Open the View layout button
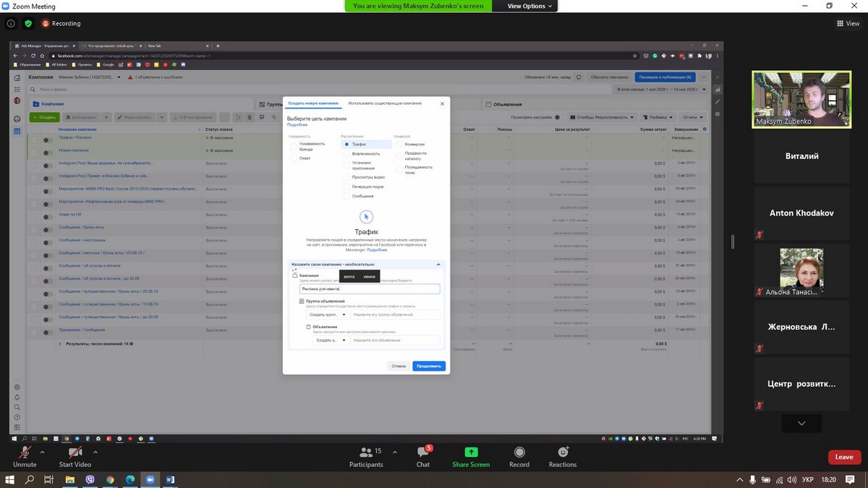 (x=848, y=23)
